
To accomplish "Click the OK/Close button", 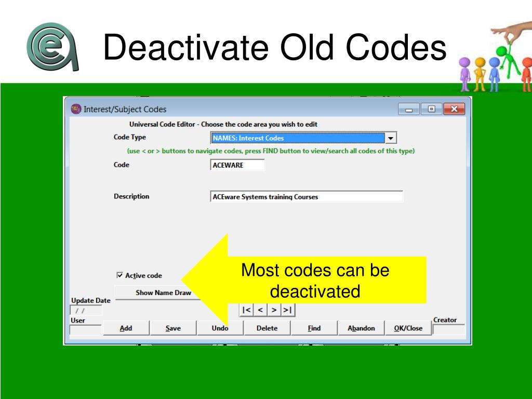I will 408,328.
